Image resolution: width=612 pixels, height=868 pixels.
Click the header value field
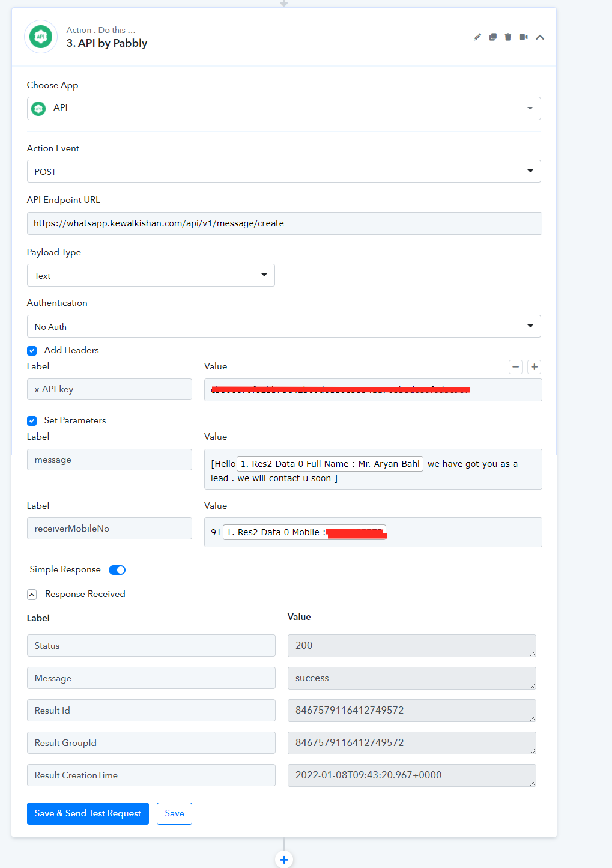[373, 390]
